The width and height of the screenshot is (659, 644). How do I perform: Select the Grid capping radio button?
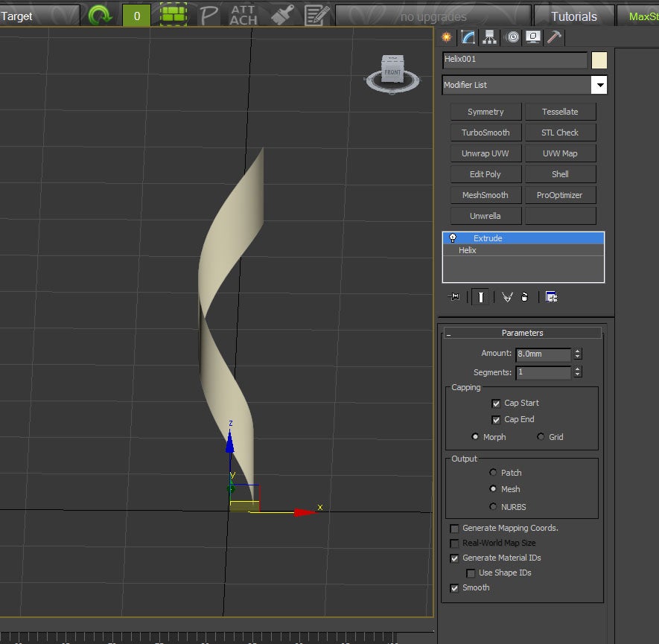(541, 437)
